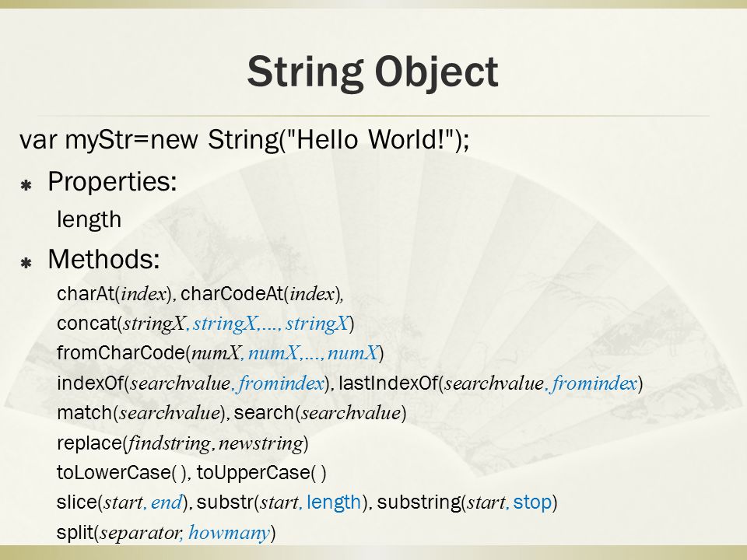Click the blue stop parameter in substring
The width and height of the screenshot is (747, 560).
(532, 502)
